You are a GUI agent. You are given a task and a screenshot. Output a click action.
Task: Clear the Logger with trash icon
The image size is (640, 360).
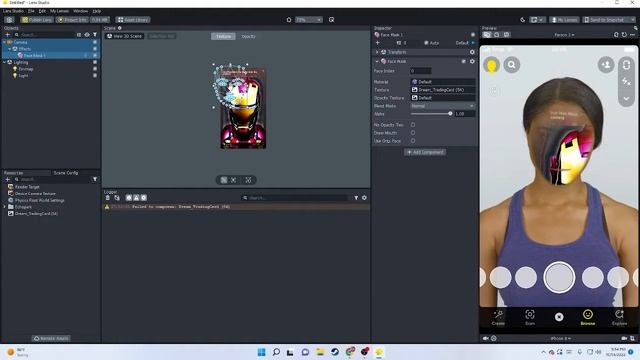pos(108,198)
